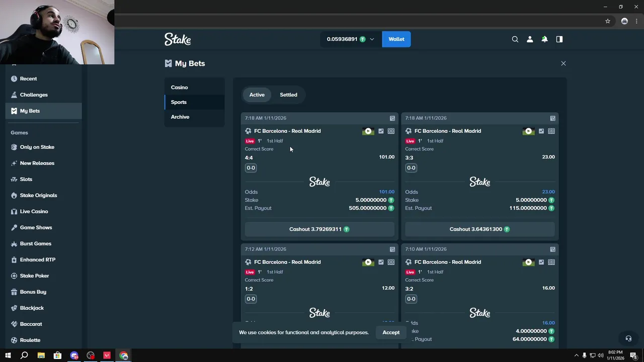Click the Wallet button
Image resolution: width=644 pixels, height=362 pixels.
(x=396, y=39)
